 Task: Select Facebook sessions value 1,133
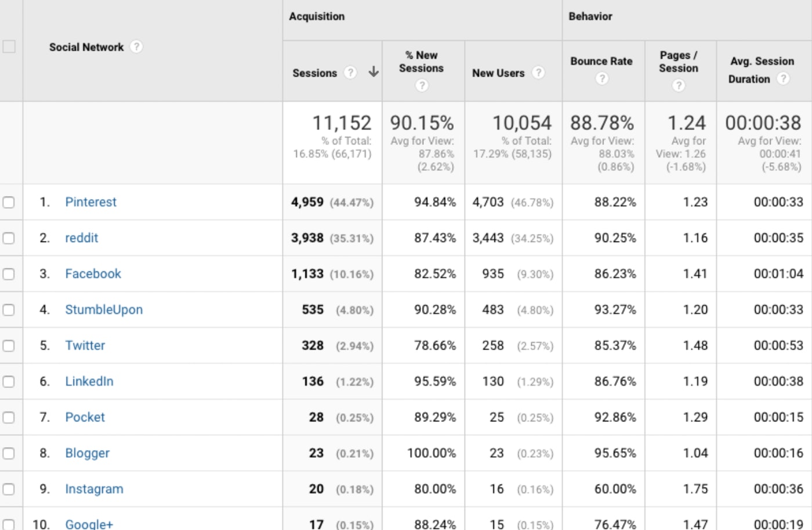click(307, 274)
